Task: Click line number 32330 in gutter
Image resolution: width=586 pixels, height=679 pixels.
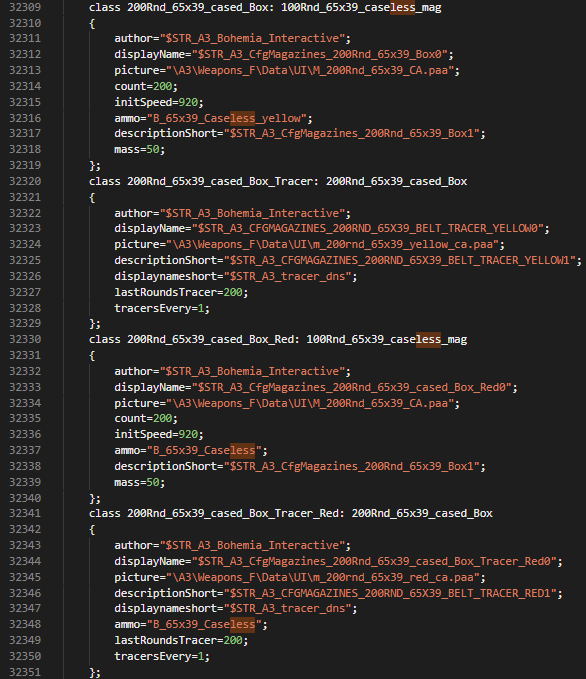Action: [25, 339]
